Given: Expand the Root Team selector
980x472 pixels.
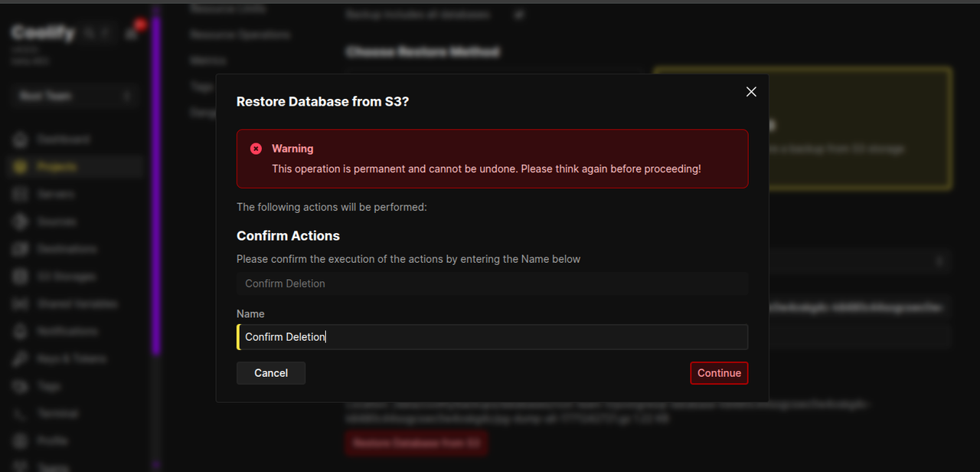Looking at the screenshot, I should pos(73,95).
